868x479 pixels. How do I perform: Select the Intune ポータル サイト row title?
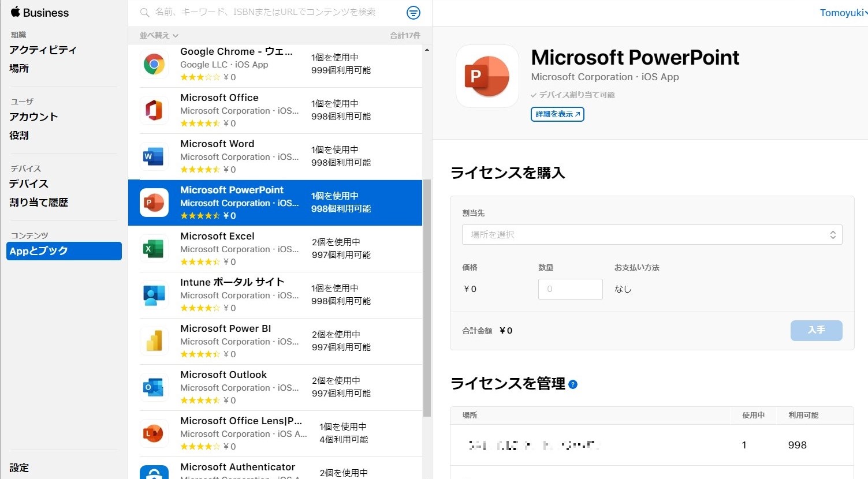(x=232, y=282)
